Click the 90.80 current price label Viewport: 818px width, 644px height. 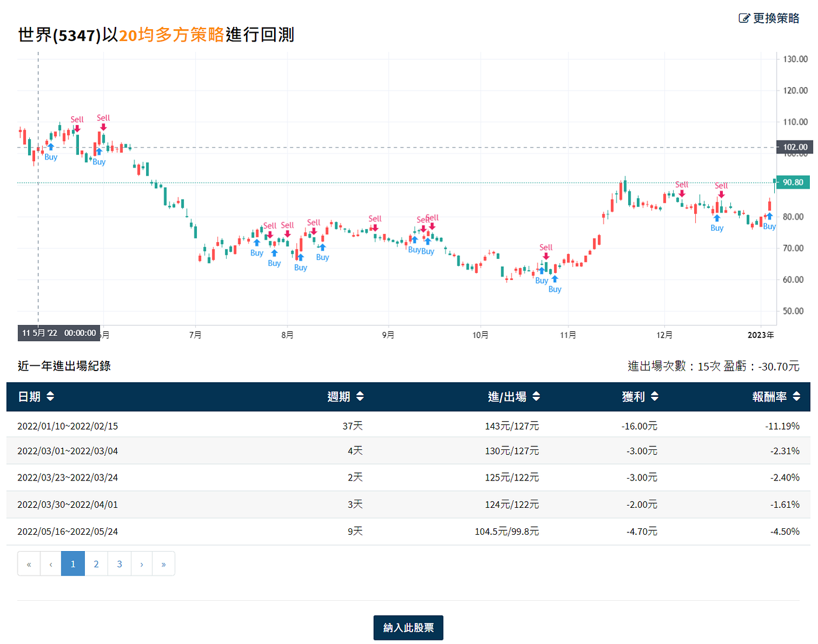793,182
